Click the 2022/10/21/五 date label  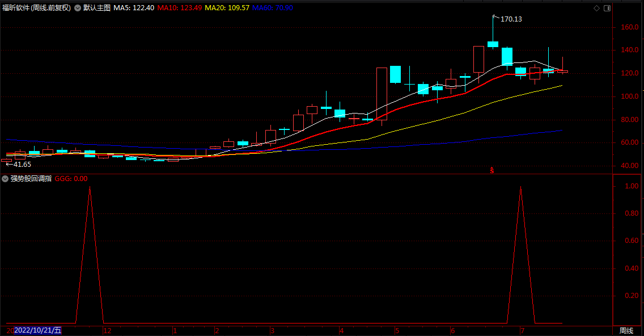pos(38,330)
